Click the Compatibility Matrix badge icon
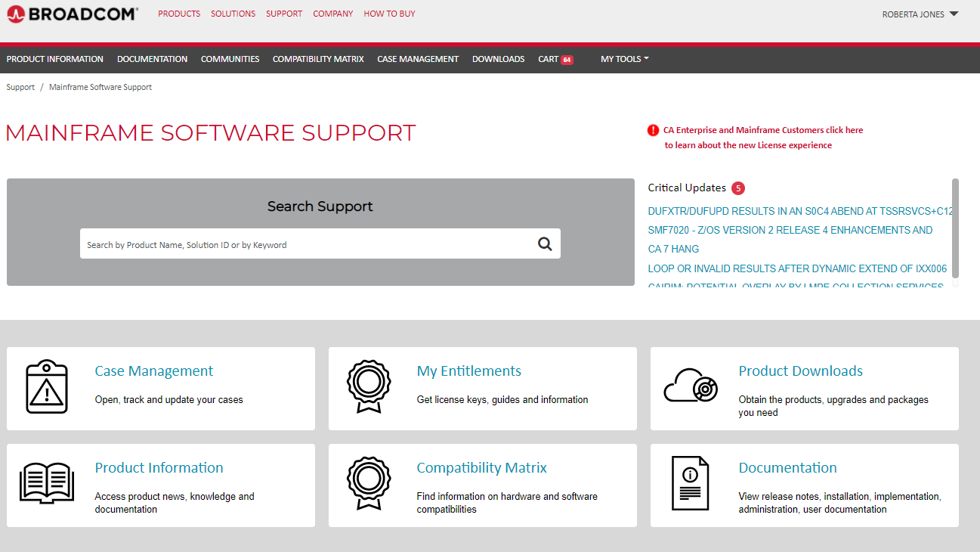This screenshot has height=552, width=980. (368, 484)
